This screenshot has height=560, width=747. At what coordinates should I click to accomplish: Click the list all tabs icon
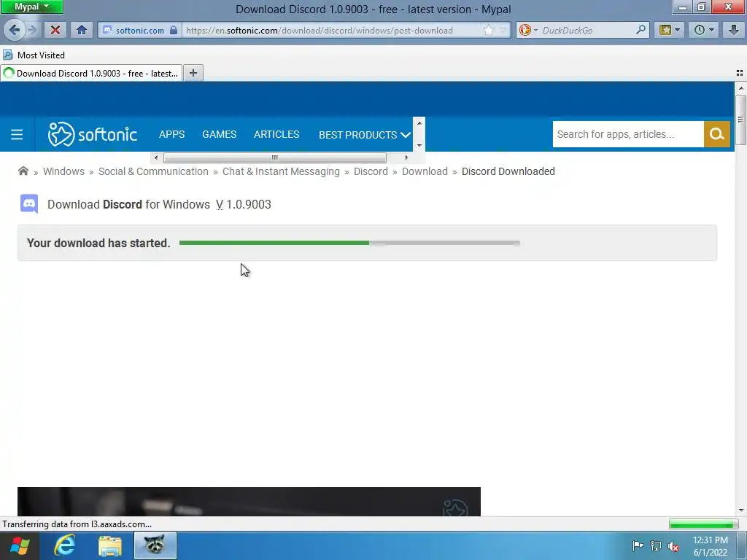740,73
